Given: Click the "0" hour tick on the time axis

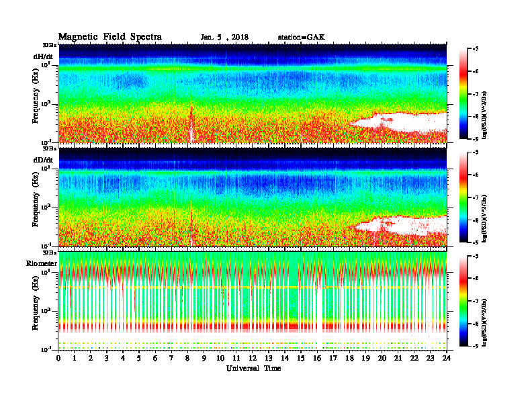Looking at the screenshot, I should 58,358.
